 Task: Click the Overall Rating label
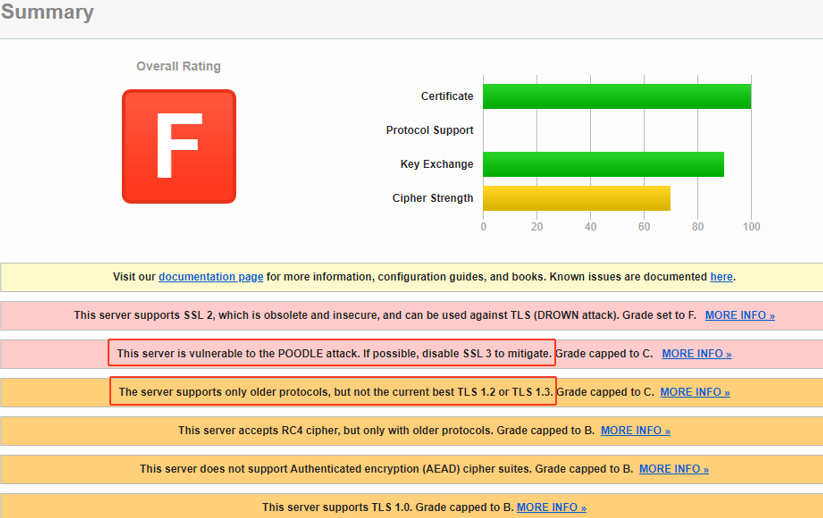tap(178, 66)
